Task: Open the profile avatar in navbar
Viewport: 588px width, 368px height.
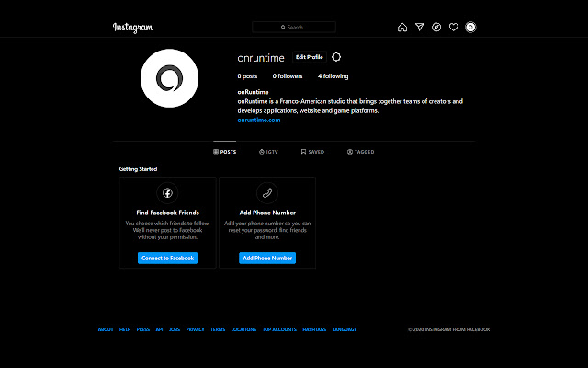Action: point(470,28)
